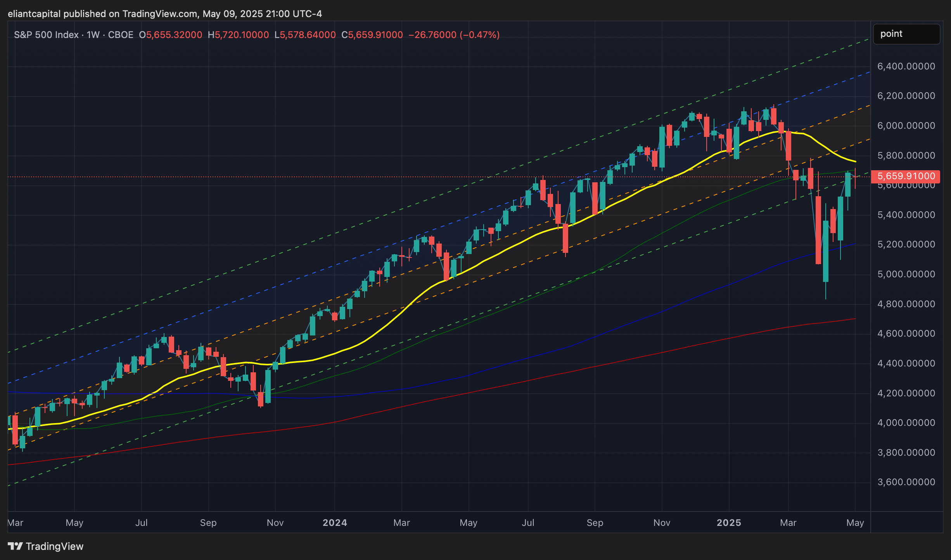
Task: Click the high value H5,720.10000
Action: 238,35
